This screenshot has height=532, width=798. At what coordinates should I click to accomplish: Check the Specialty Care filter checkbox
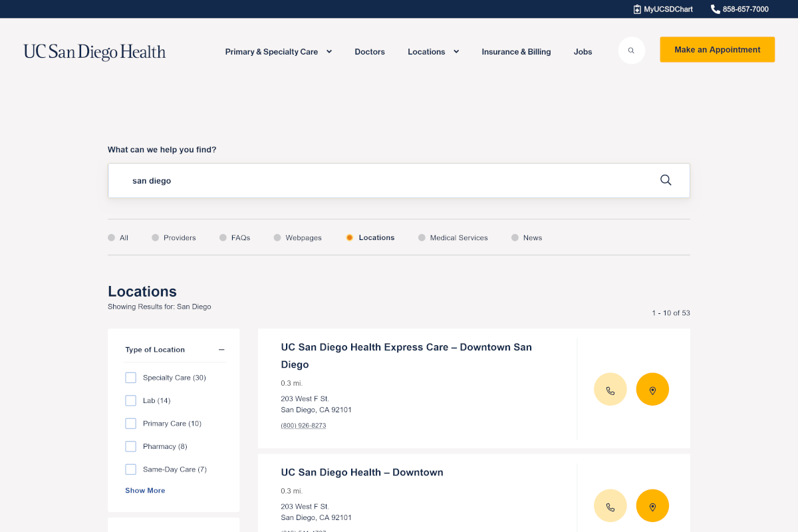point(130,377)
